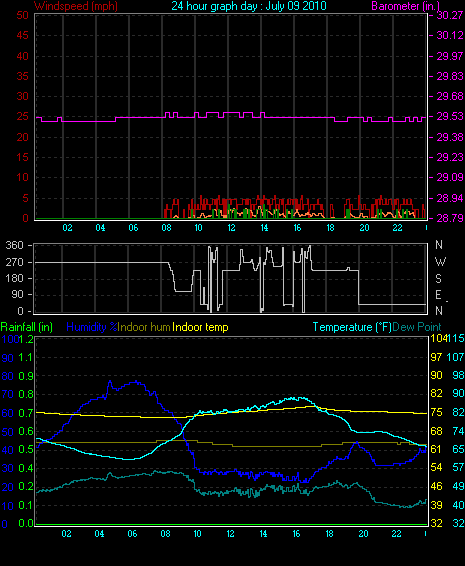The width and height of the screenshot is (465, 566).
Task: Click rainfall axis value 0.7
Action: (26, 413)
